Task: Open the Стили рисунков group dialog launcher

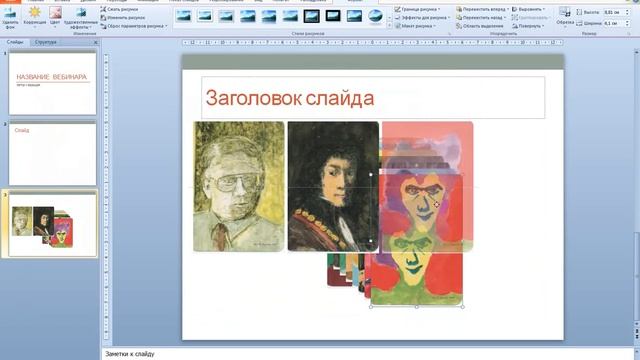Action: click(450, 34)
